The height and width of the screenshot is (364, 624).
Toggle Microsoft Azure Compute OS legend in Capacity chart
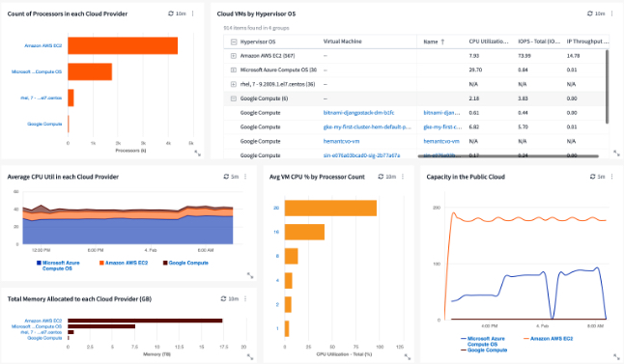click(x=483, y=342)
